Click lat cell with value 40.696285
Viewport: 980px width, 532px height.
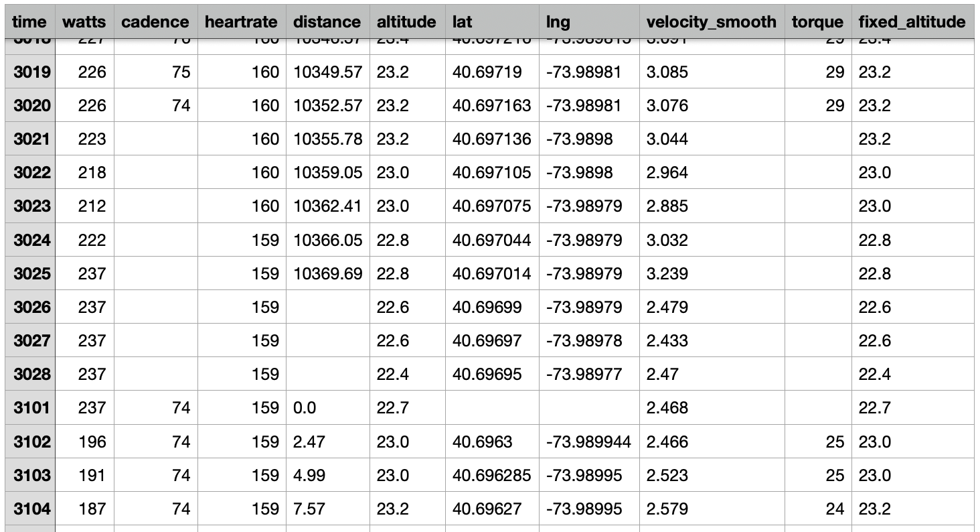pos(492,475)
